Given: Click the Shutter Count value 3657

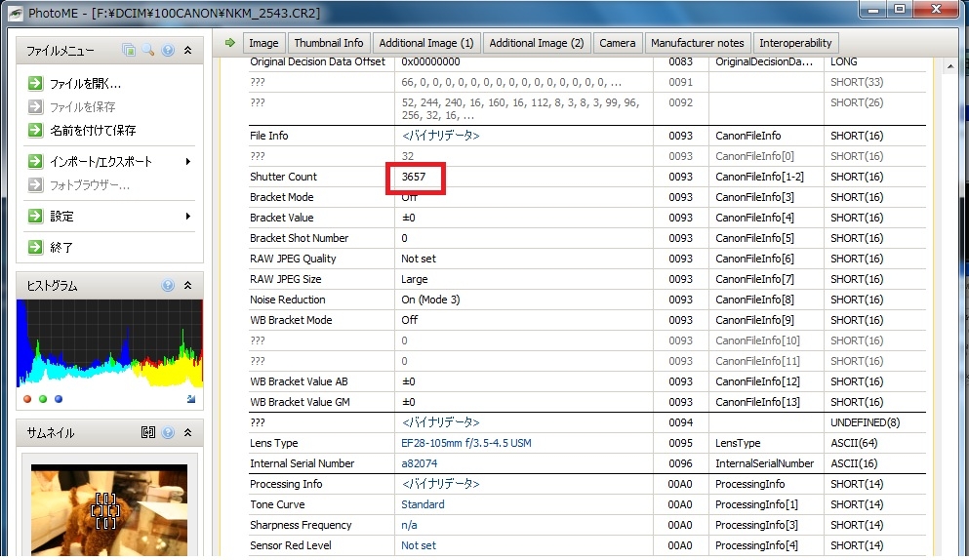Looking at the screenshot, I should tap(414, 178).
